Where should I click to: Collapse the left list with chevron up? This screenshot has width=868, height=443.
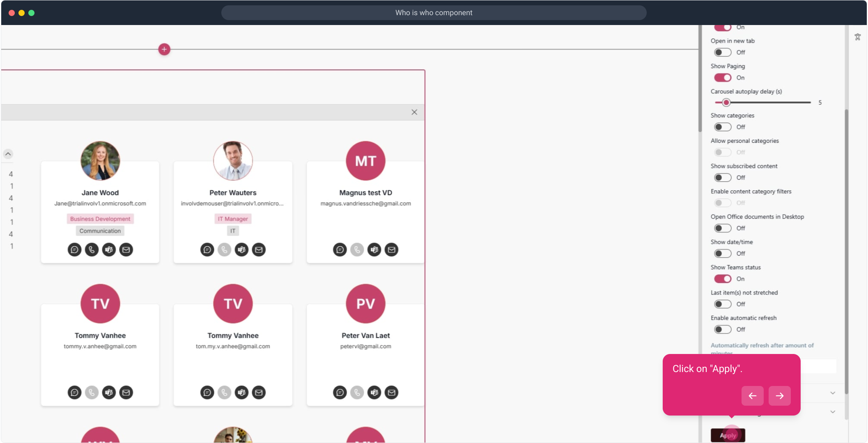click(x=8, y=154)
